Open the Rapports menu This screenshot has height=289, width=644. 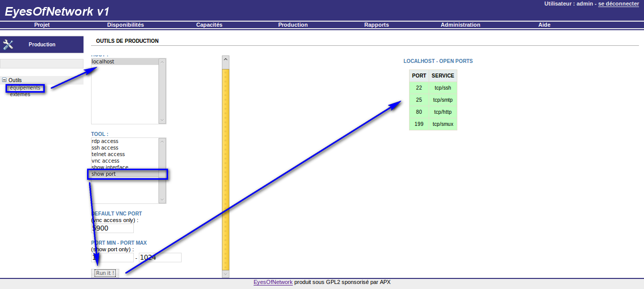[x=376, y=25]
